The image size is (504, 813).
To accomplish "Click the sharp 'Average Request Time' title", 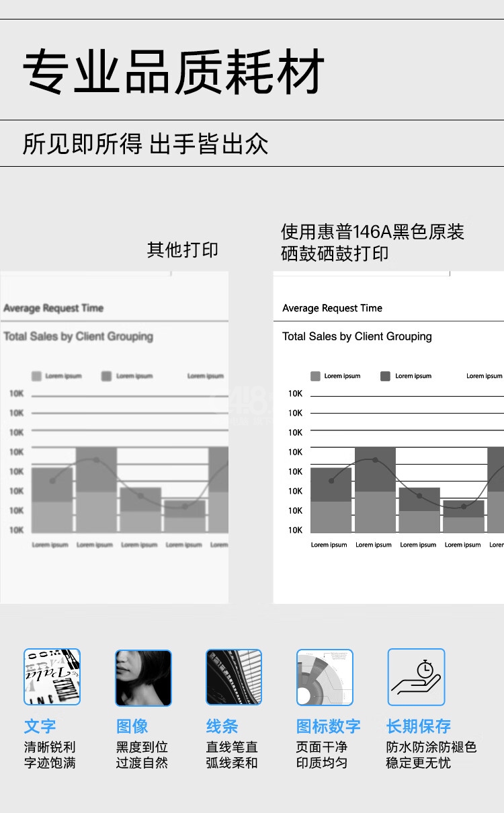I will point(332,308).
